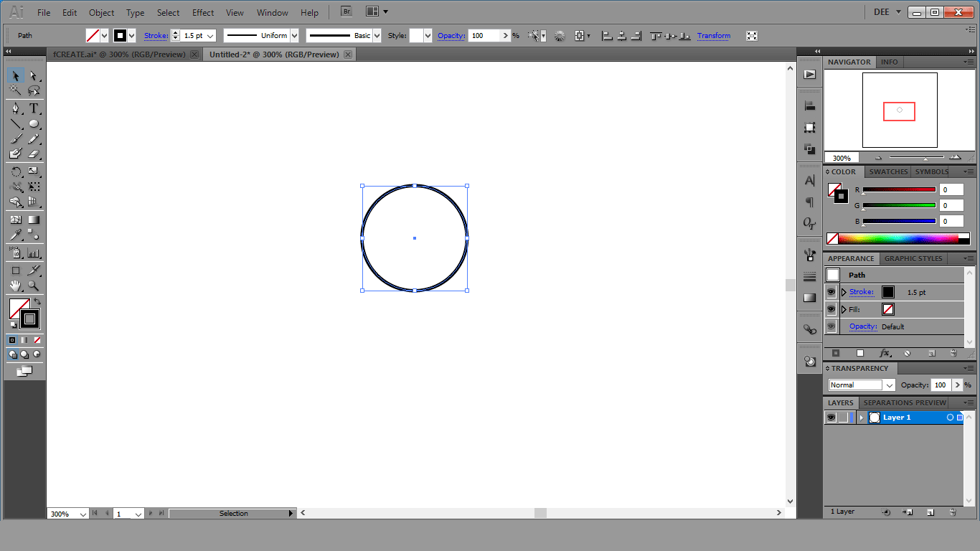Select the Pencil tool
Viewport: 980px width, 551px height.
(33, 138)
